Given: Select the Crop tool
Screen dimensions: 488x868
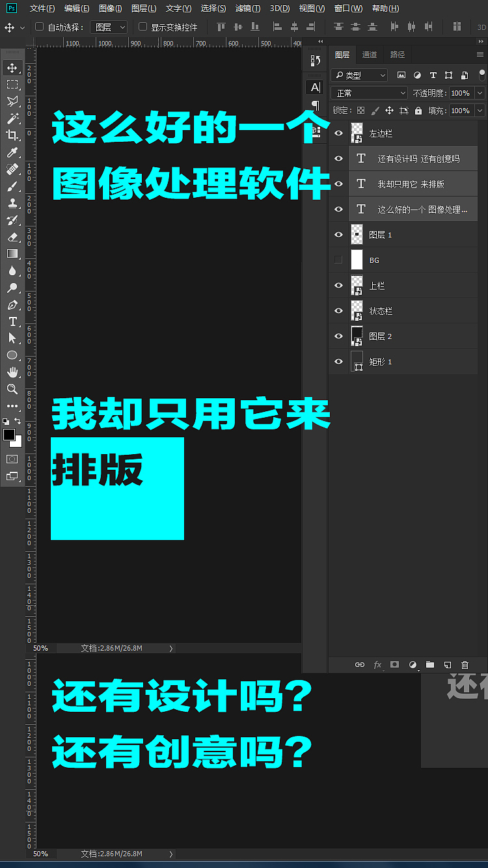Looking at the screenshot, I should (12, 135).
